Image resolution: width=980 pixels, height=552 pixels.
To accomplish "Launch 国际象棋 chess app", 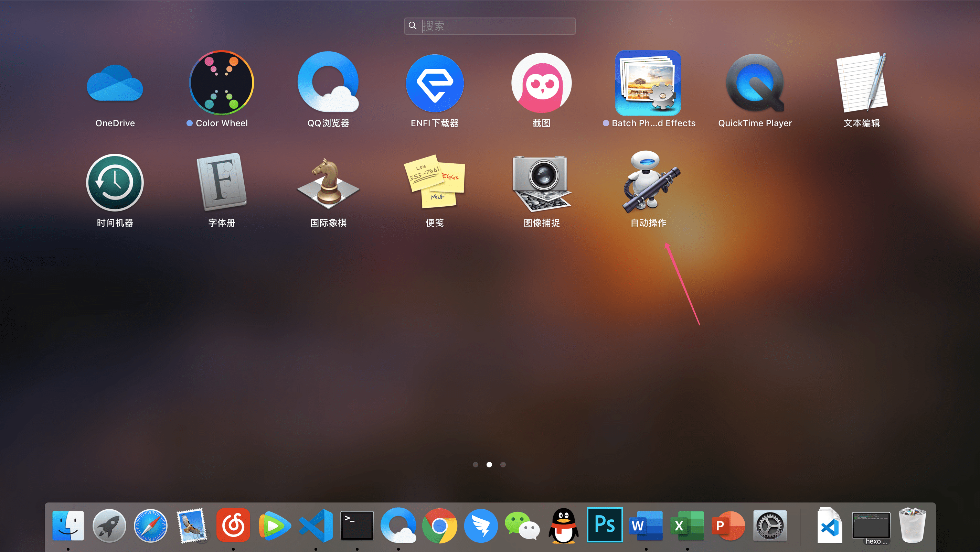I will click(328, 183).
